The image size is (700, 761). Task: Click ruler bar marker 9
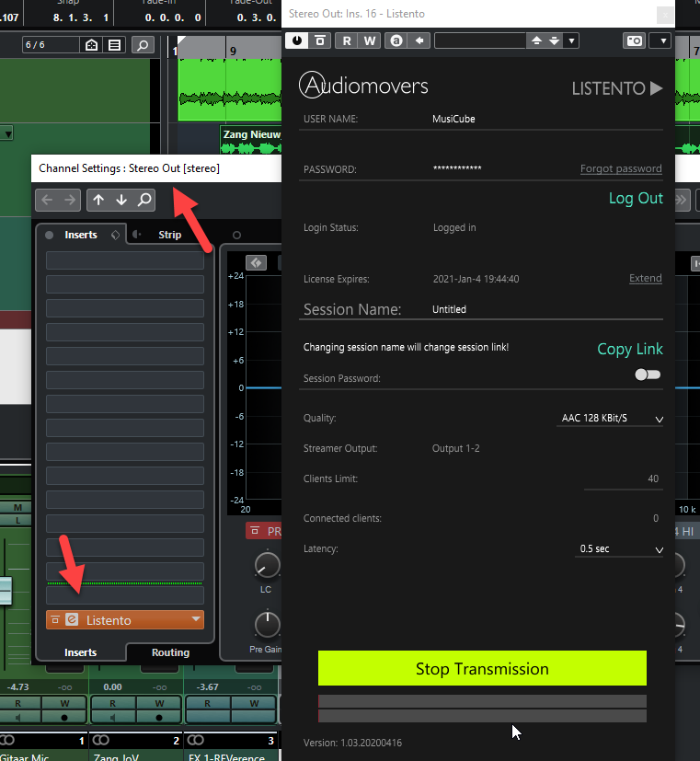click(x=234, y=51)
